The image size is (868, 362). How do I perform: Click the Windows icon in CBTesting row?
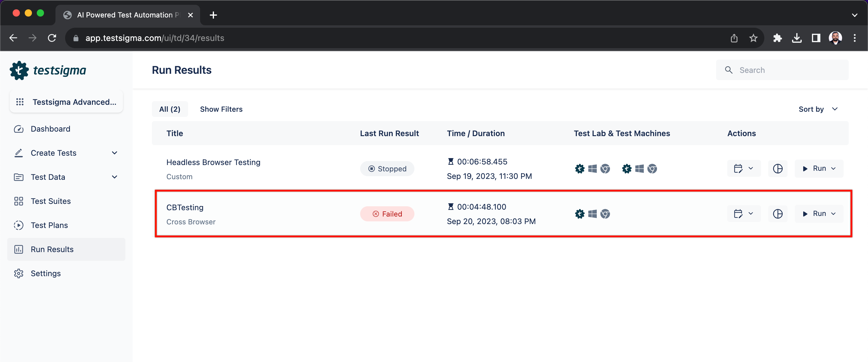[x=592, y=214]
